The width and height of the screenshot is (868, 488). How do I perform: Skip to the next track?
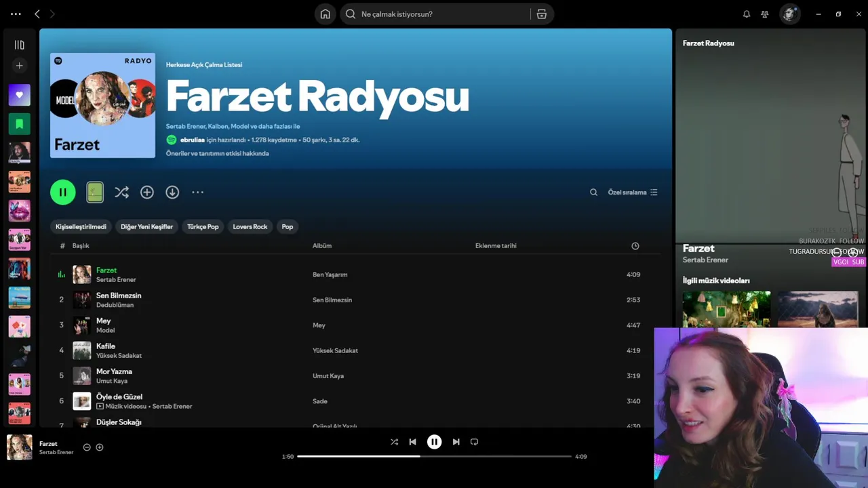tap(456, 442)
